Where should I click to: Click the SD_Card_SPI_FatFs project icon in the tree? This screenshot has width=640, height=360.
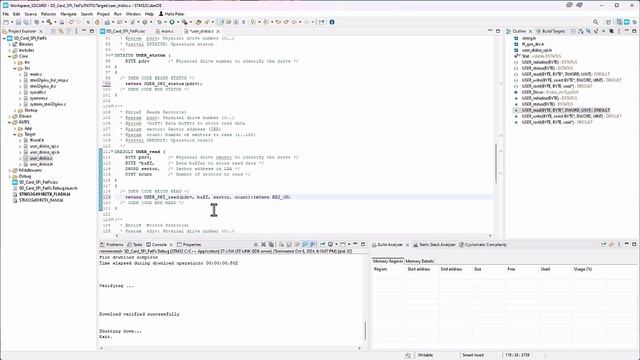click(10, 38)
